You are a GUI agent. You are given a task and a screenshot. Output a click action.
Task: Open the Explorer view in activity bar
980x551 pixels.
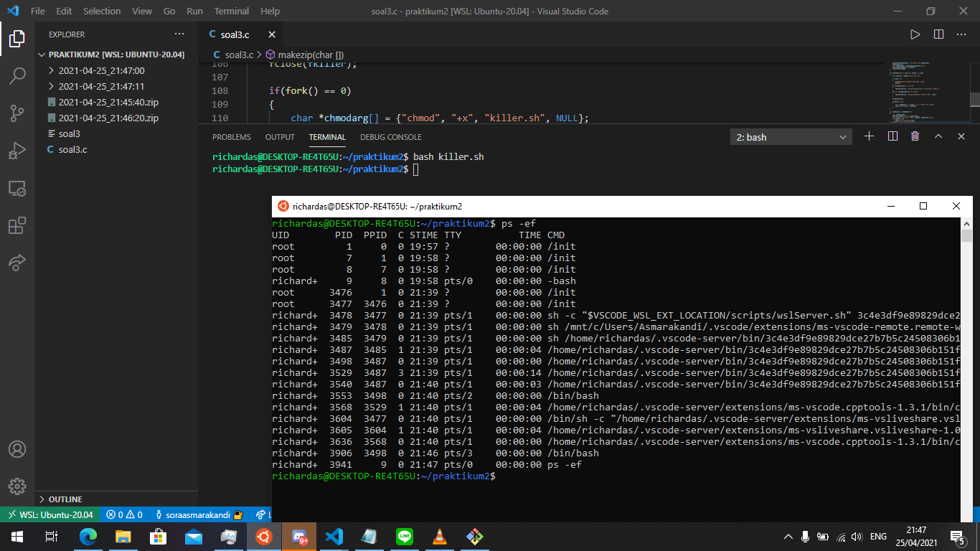click(17, 39)
